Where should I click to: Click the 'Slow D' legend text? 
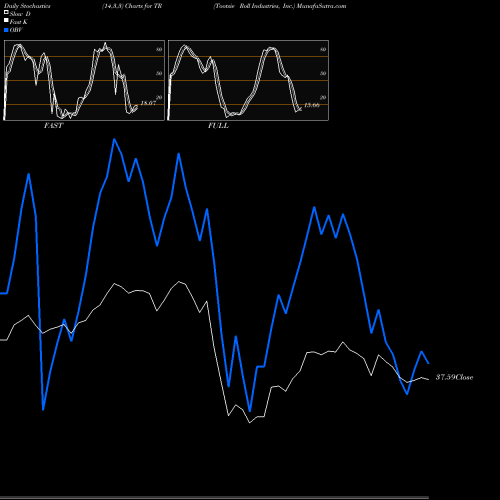20,14
